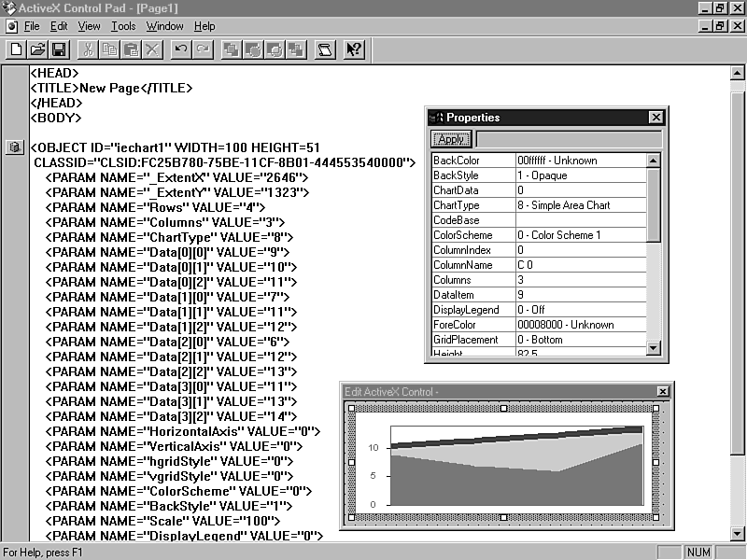Close the Edit ActiveX Control window

point(663,391)
